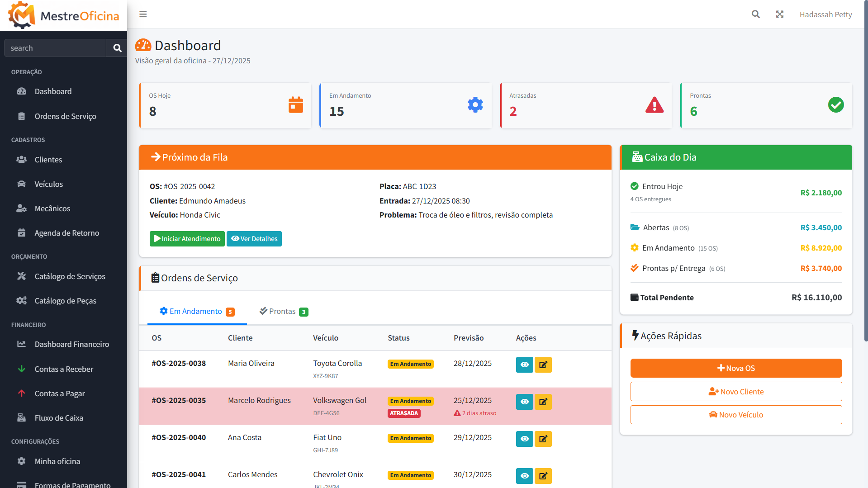The width and height of the screenshot is (868, 488).
Task: Select the Em Andamento tab
Action: tap(197, 312)
